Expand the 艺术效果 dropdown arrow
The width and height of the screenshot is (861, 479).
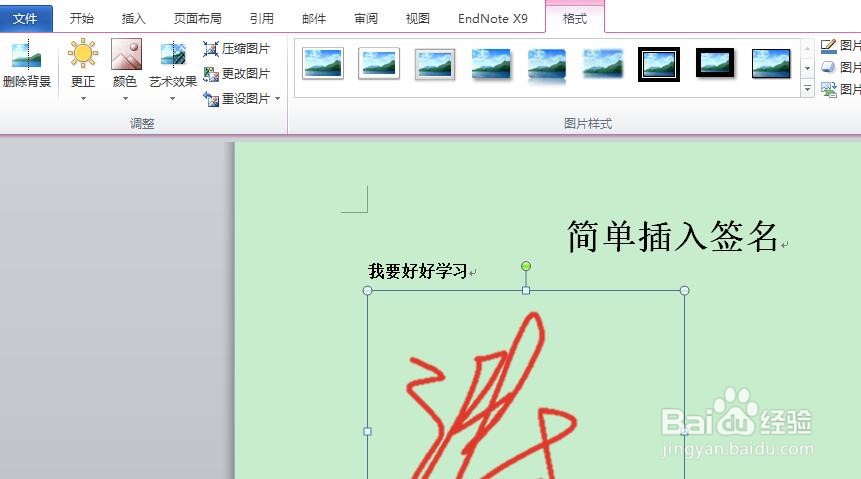tap(172, 99)
